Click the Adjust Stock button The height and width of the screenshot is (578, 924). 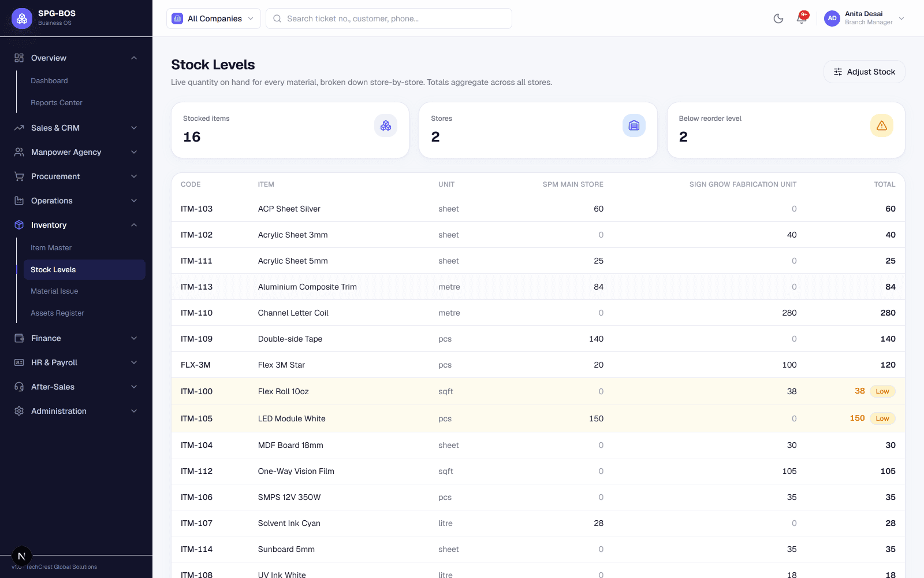[864, 72]
